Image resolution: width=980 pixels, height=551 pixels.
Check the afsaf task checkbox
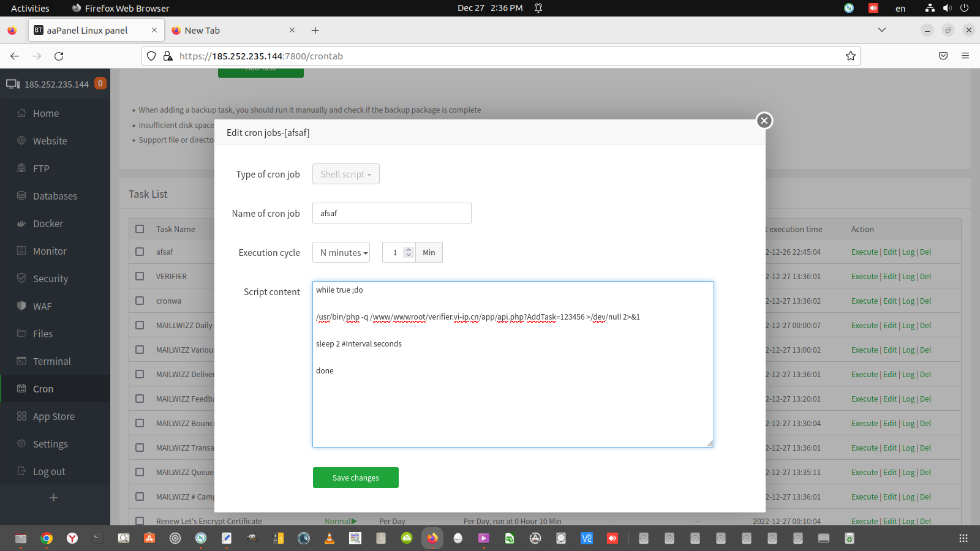(x=140, y=252)
